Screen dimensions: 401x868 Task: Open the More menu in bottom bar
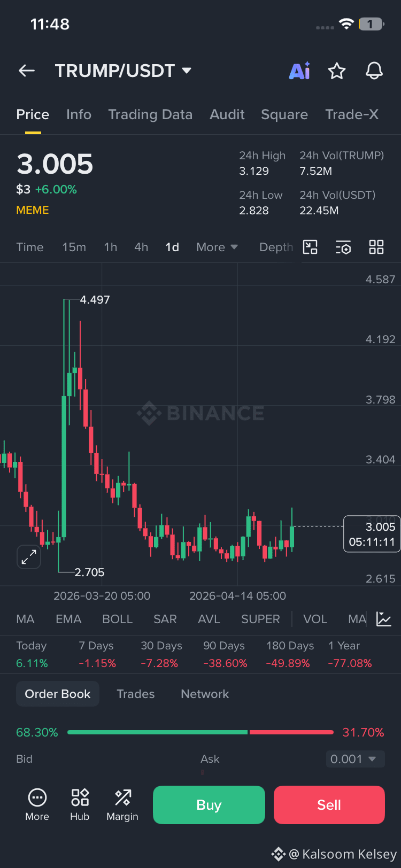coord(37,805)
